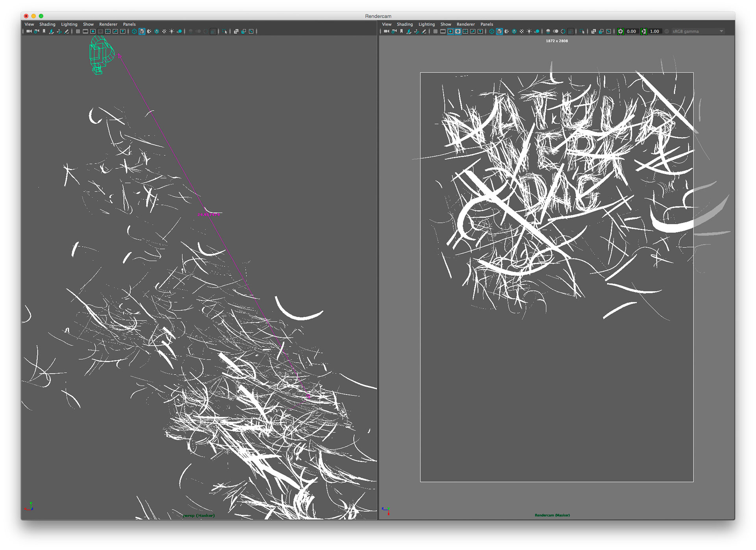This screenshot has height=550, width=756.
Task: Click Isolate Select icon in left panel
Action: point(224,31)
